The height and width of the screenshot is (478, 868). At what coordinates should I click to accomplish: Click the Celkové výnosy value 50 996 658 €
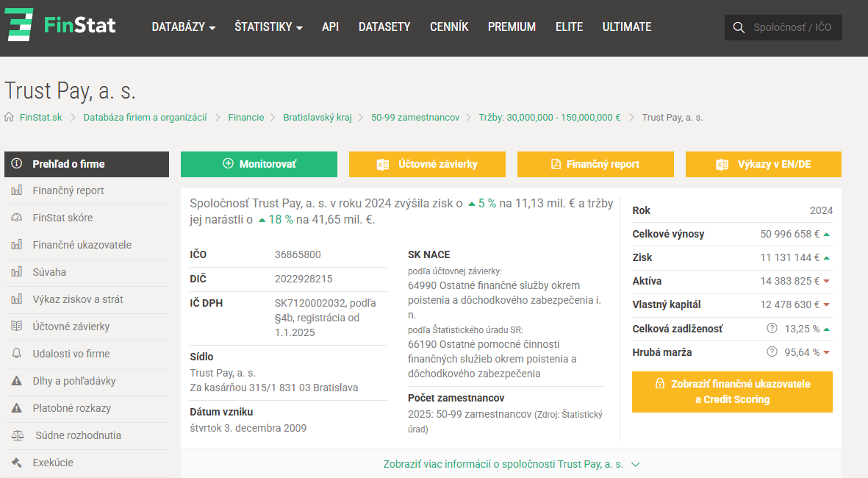coord(789,234)
